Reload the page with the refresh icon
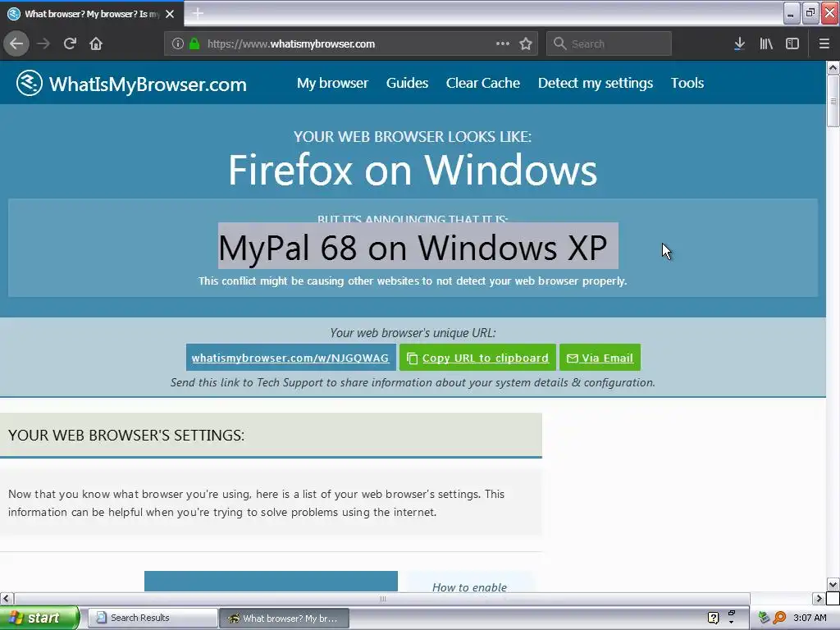 click(x=70, y=43)
